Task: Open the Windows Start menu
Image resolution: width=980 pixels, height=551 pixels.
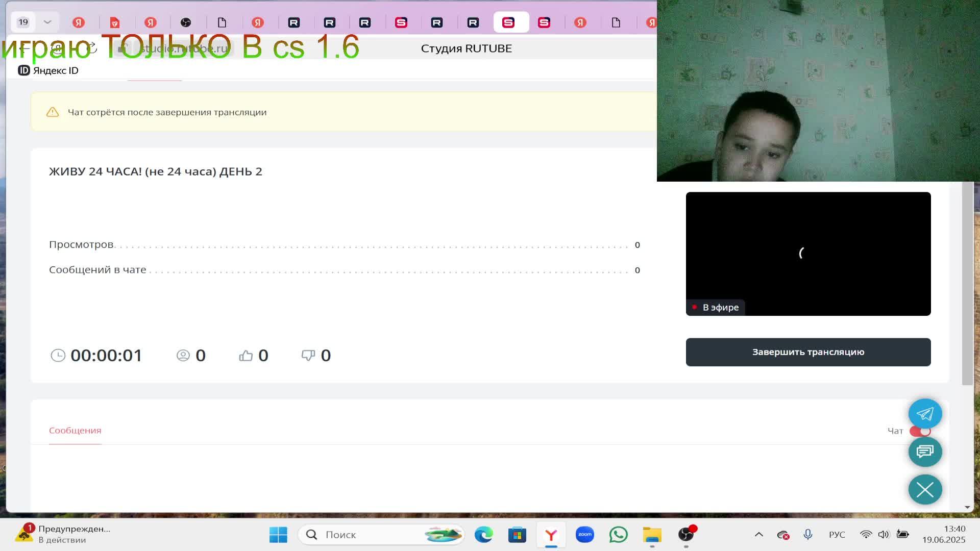Action: (278, 535)
